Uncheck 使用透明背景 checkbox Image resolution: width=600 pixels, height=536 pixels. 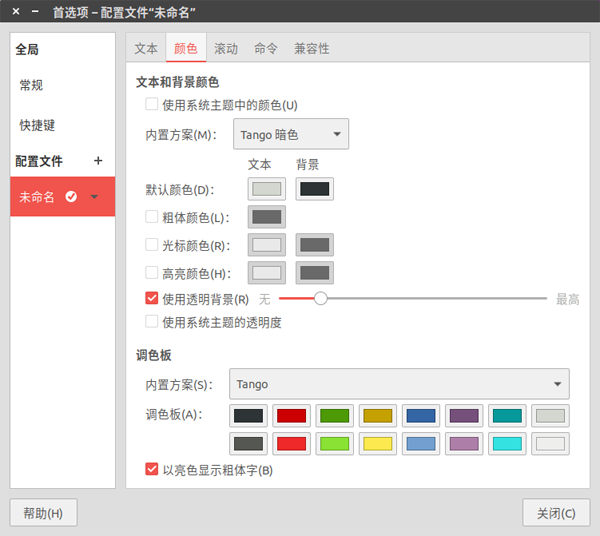[x=152, y=298]
